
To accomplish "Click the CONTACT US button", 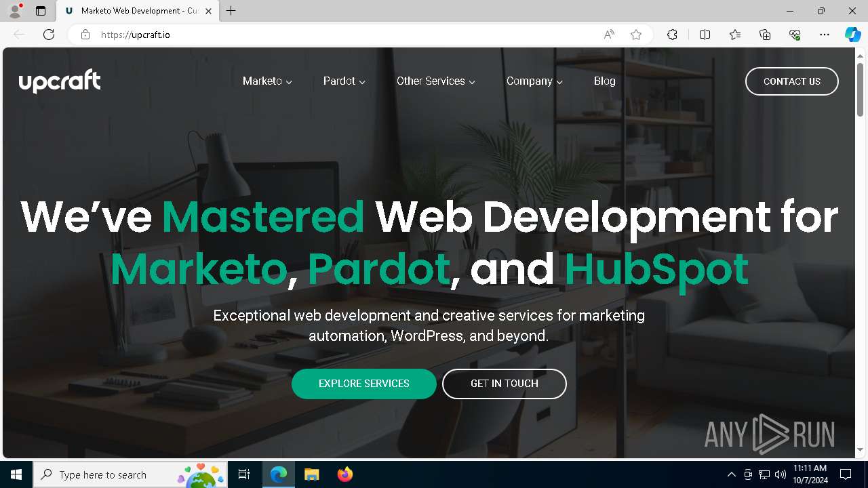I will click(792, 81).
